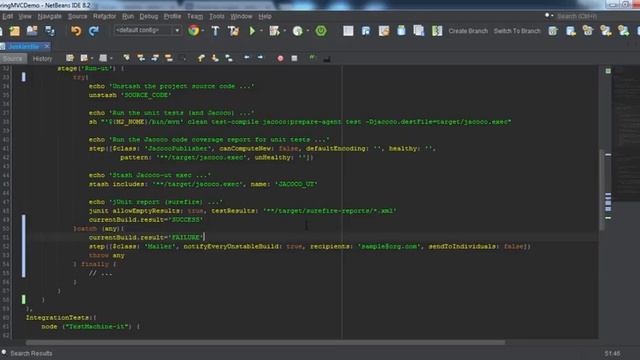Screen dimensions: 640x360
Task: Click the left arrow in editor toolbar
Action: [247, 58]
